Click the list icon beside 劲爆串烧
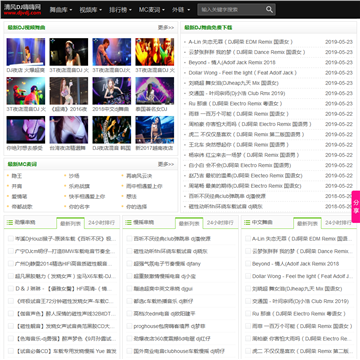 (x=10, y=222)
